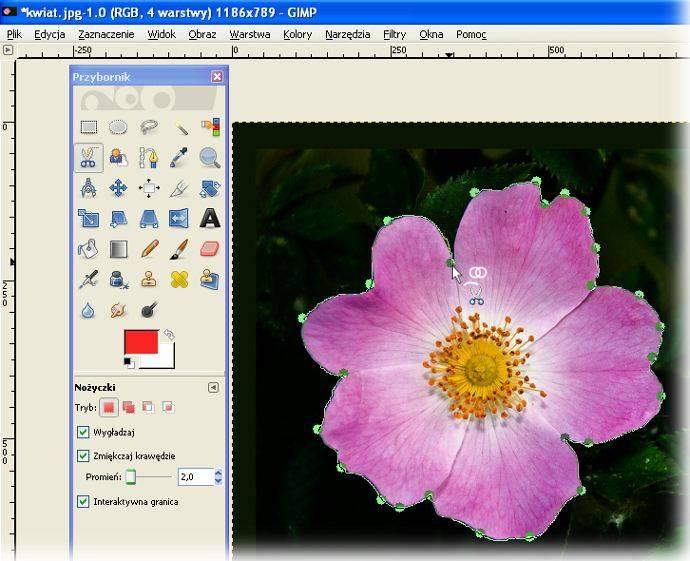Screen dimensions: 690x561
Task: Select the Fuzzy Select magic wand tool
Action: pyautogui.click(x=180, y=128)
